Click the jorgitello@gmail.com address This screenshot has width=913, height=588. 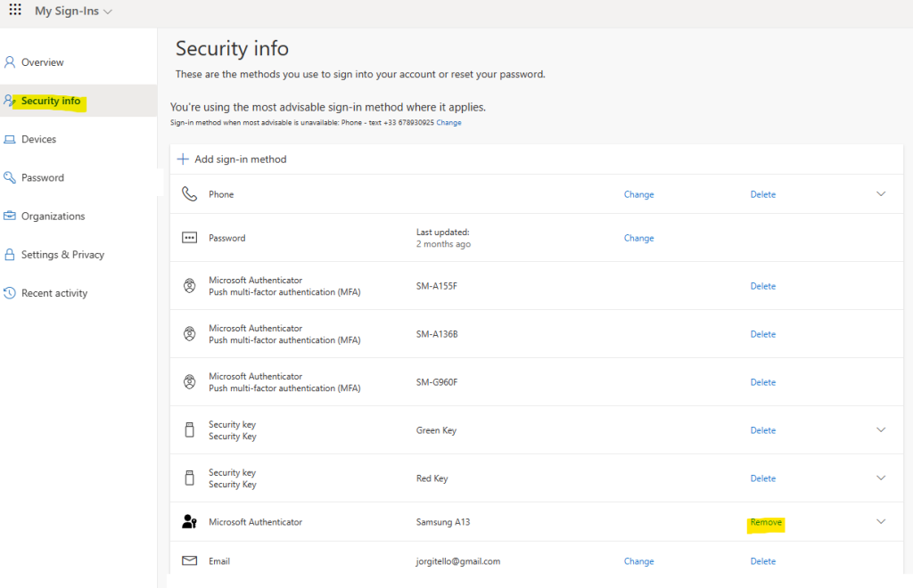click(x=458, y=561)
